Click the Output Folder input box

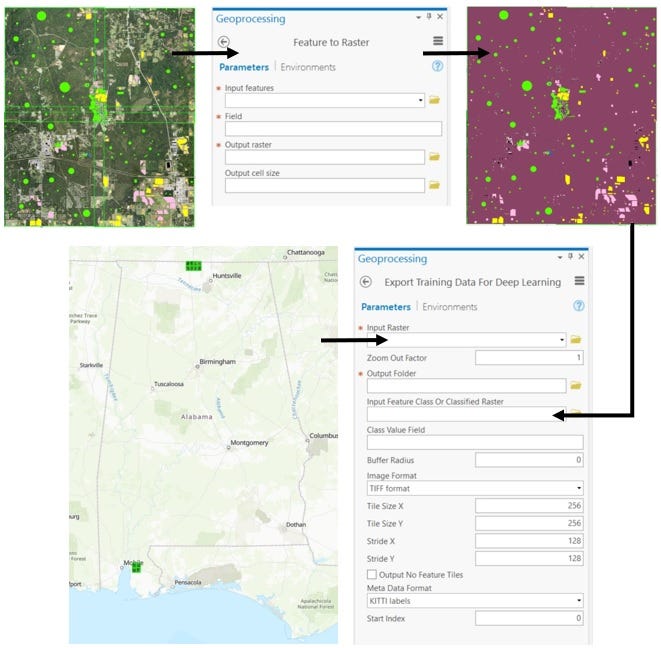click(466, 385)
